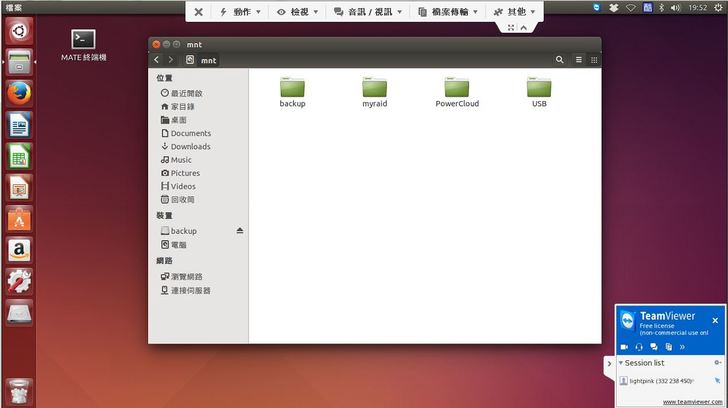Open the Amazon launcher icon
This screenshot has height=408, width=728.
(19, 250)
